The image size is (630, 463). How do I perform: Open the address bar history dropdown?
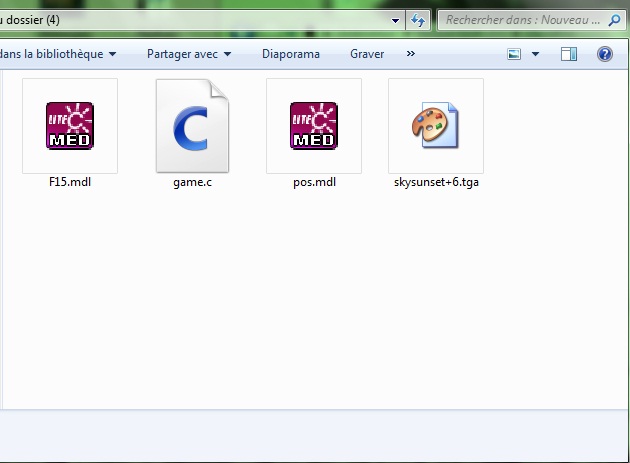point(395,20)
